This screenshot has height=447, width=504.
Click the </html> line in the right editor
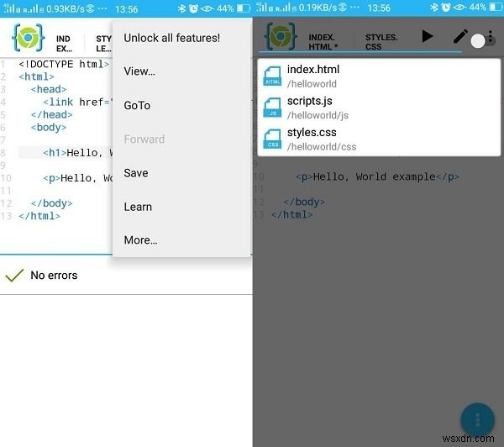[x=291, y=214]
